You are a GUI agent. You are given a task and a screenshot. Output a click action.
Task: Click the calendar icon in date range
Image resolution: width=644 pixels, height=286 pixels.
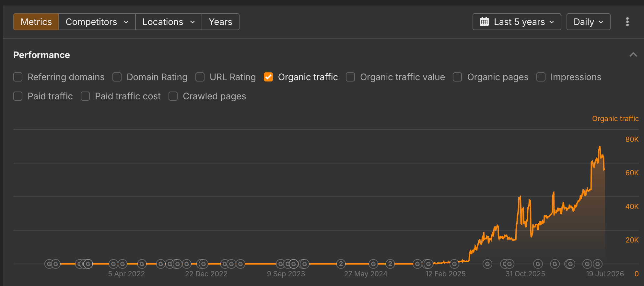[x=484, y=22]
